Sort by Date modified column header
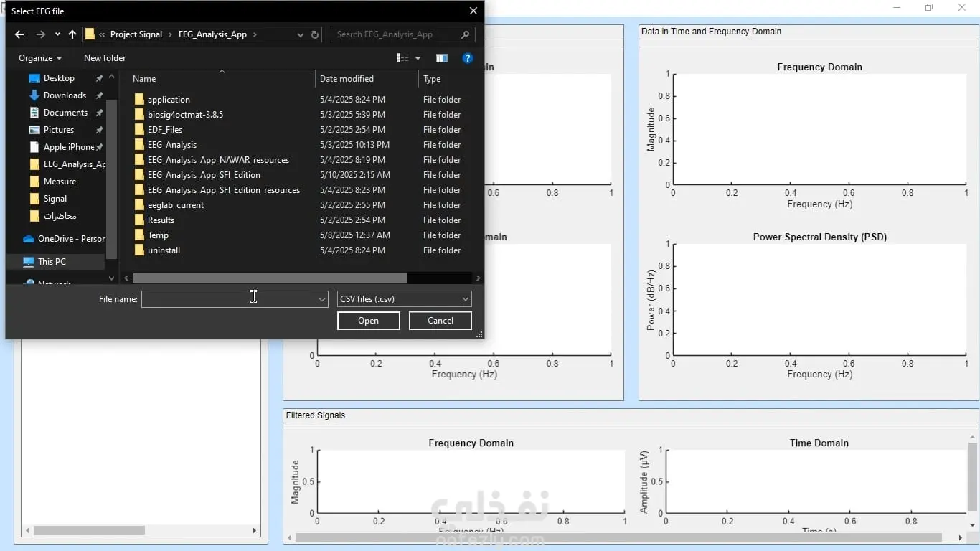This screenshot has width=980, height=551. pyautogui.click(x=347, y=79)
